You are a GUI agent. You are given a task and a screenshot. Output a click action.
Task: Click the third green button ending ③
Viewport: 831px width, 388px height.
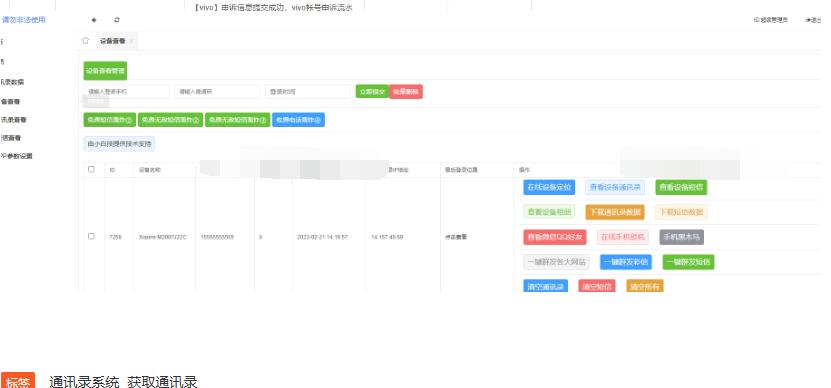click(237, 120)
